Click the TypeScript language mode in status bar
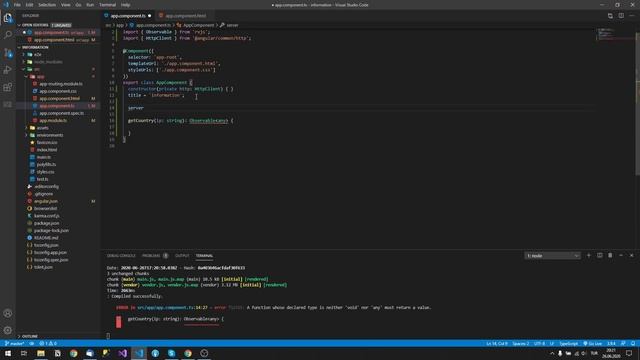Viewport: 640px width, 360px height. pos(568,344)
